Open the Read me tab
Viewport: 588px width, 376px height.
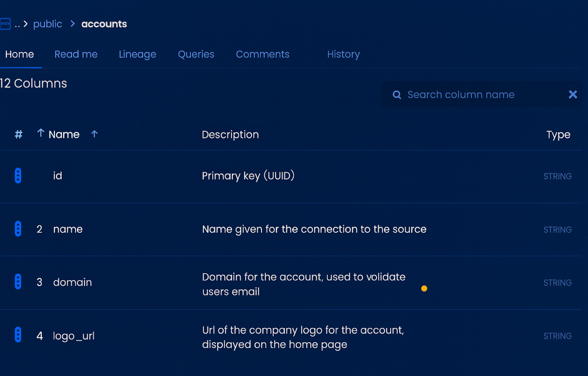coord(76,54)
